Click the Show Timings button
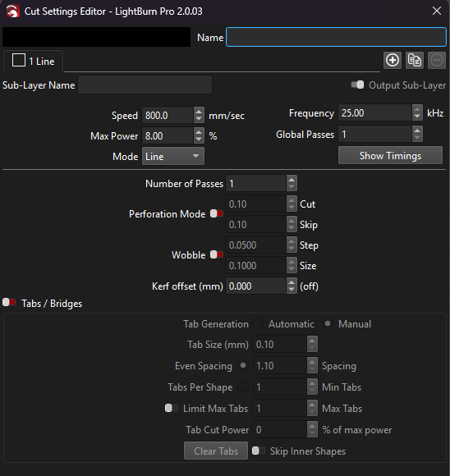Image resolution: width=450 pixels, height=476 pixels. (x=390, y=155)
